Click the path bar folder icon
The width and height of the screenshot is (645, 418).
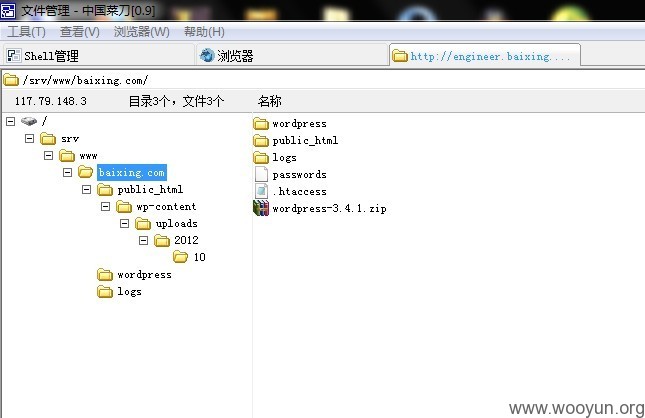(x=11, y=80)
